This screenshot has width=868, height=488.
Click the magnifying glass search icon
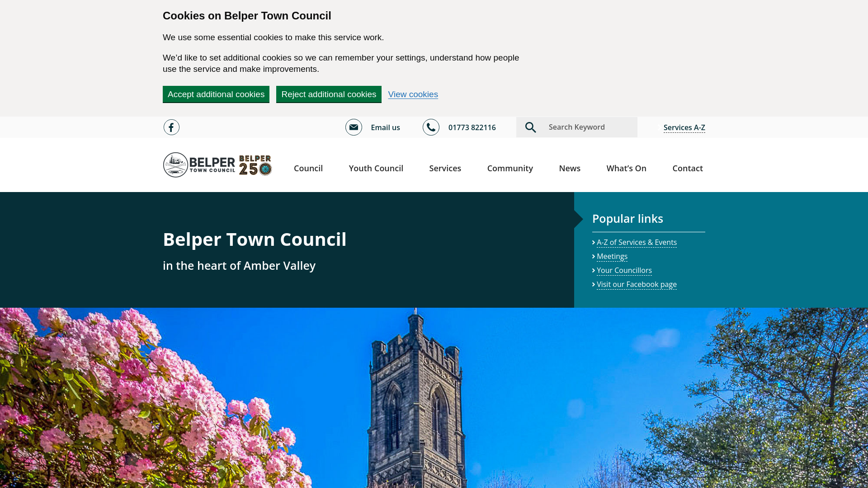530,127
